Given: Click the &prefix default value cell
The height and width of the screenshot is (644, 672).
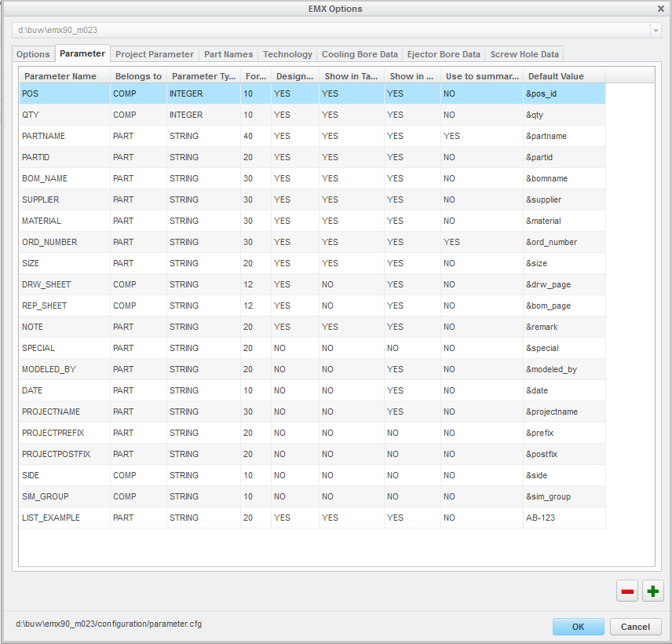Looking at the screenshot, I should coord(564,433).
